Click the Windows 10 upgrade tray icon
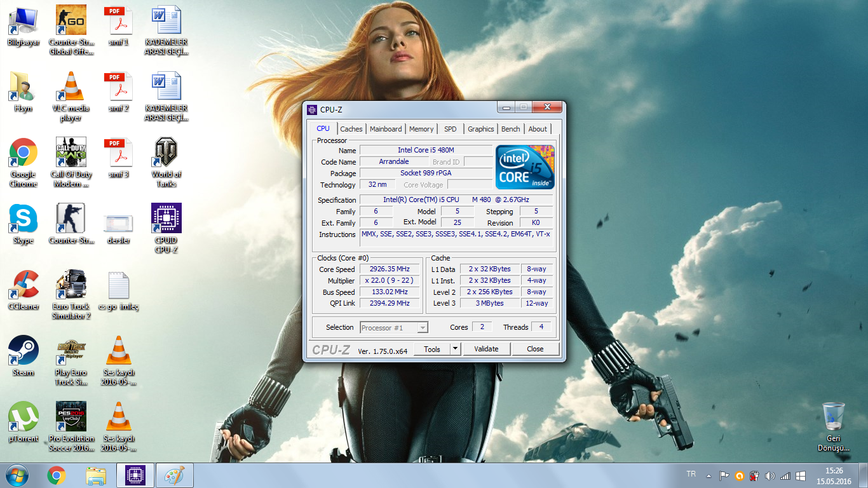The height and width of the screenshot is (488, 868). pyautogui.click(x=801, y=475)
